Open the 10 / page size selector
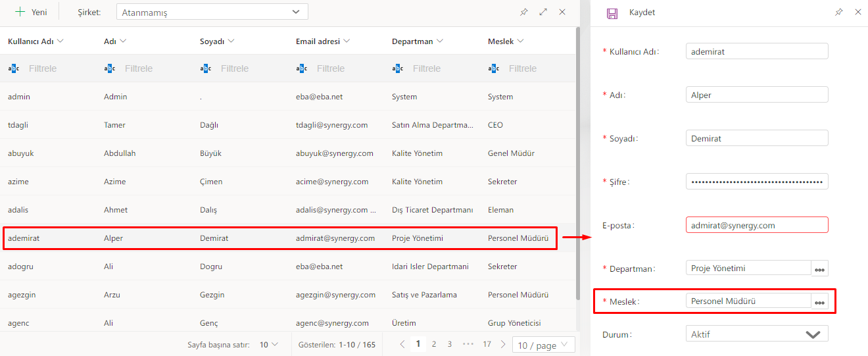868x356 pixels. (x=544, y=345)
